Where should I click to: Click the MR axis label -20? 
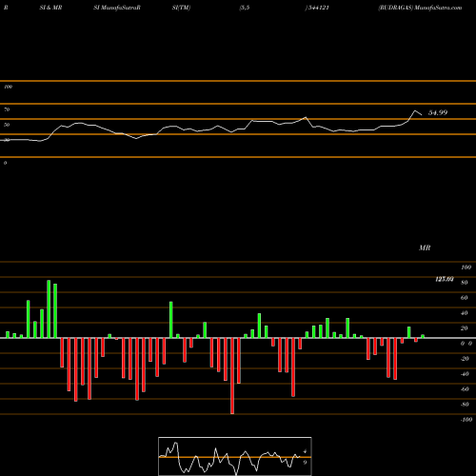click(465, 359)
